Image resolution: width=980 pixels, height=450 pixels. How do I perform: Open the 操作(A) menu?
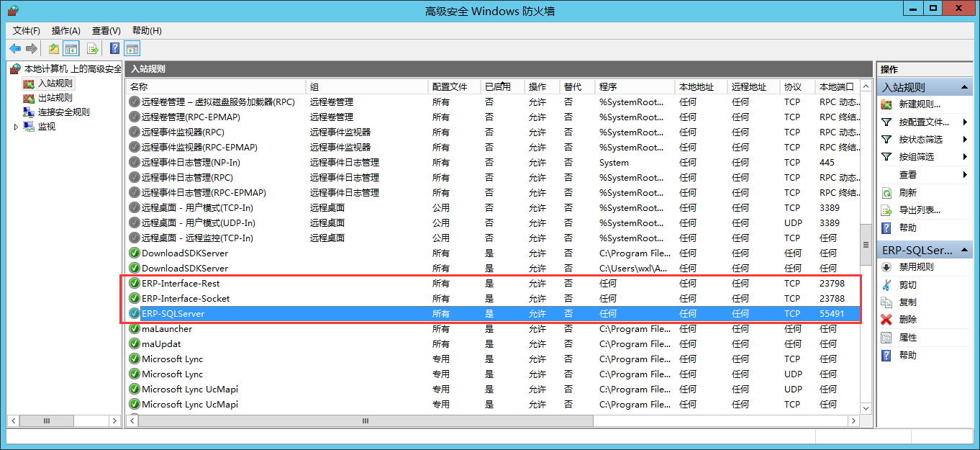pos(65,31)
